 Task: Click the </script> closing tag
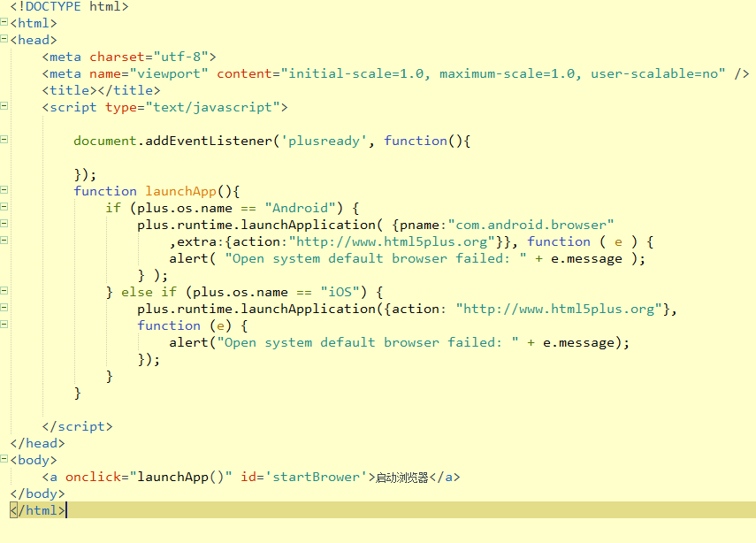pos(78,427)
